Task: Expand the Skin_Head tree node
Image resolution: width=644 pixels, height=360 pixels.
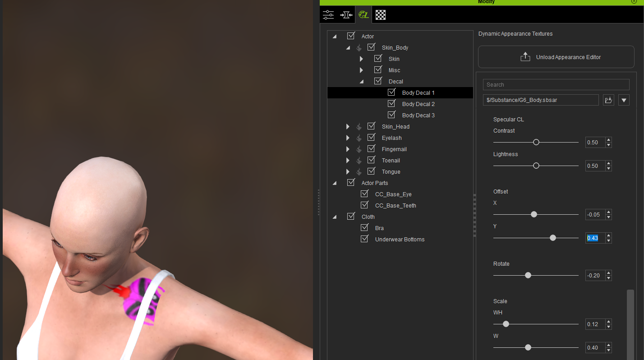Action: click(348, 126)
